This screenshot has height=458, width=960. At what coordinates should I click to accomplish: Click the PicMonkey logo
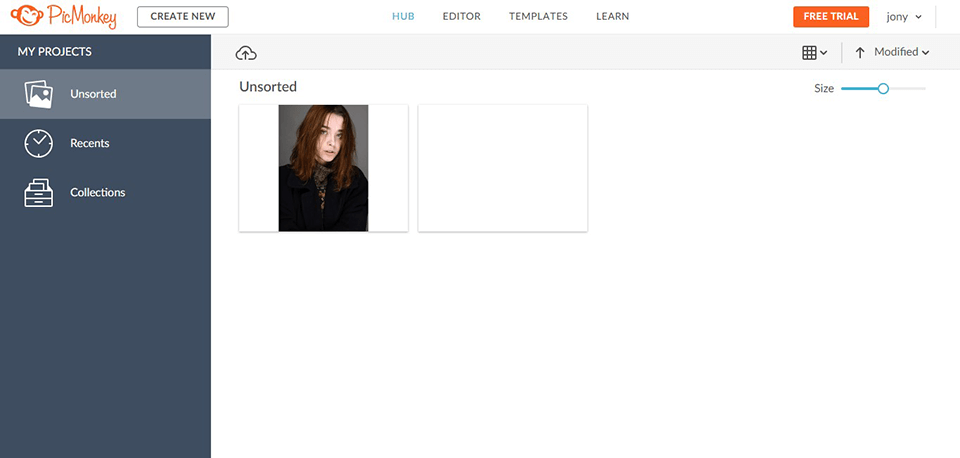coord(64,17)
